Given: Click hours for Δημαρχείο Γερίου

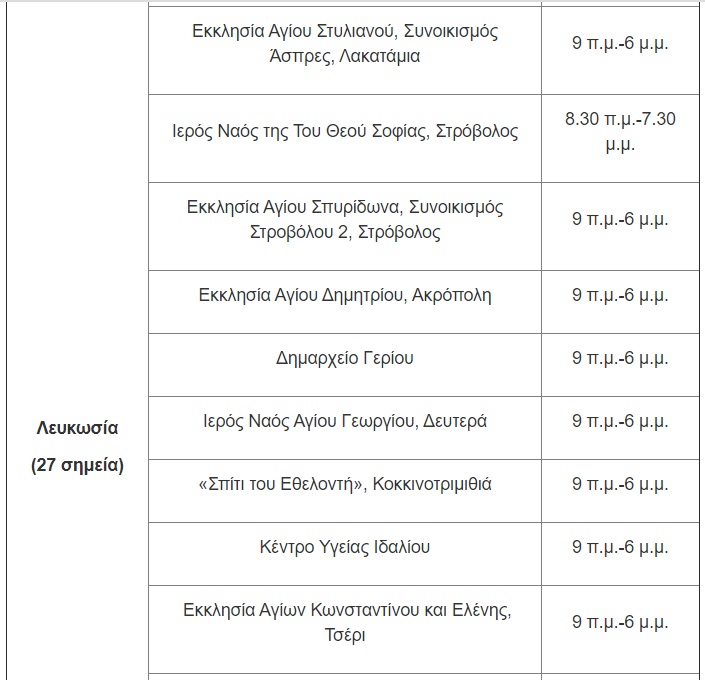Looking at the screenshot, I should 620,358.
